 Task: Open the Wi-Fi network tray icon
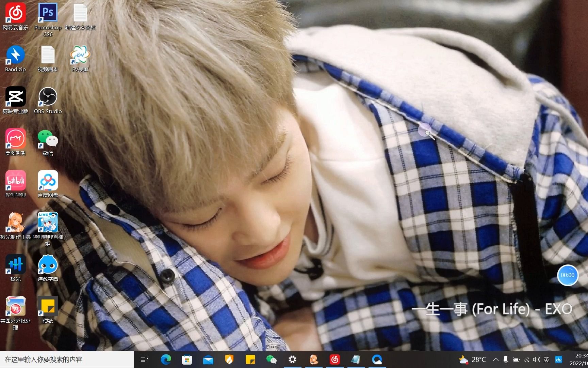click(527, 359)
